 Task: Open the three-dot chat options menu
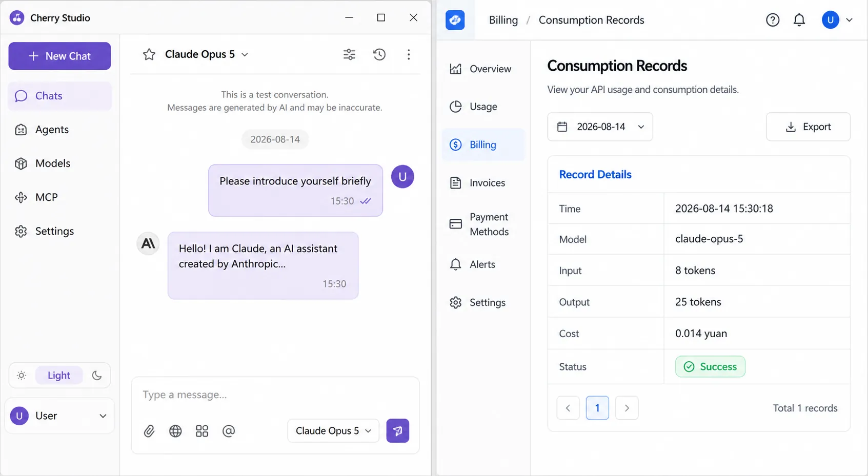coord(409,54)
